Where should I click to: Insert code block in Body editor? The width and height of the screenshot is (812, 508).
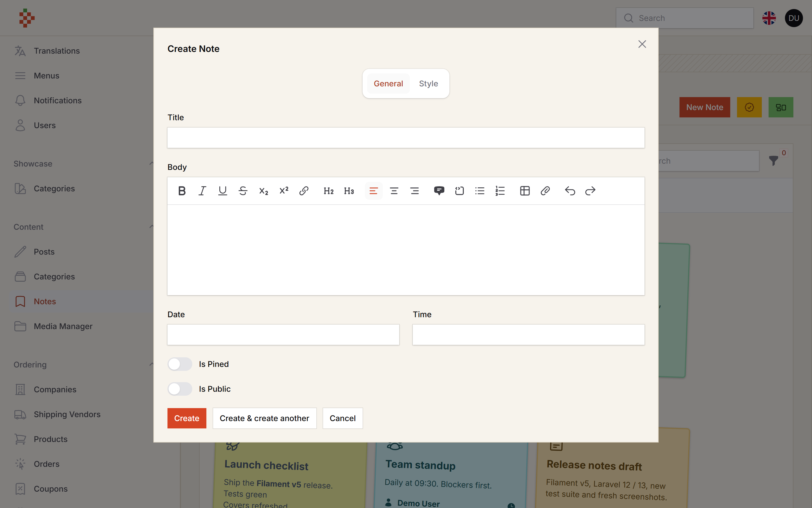(459, 191)
